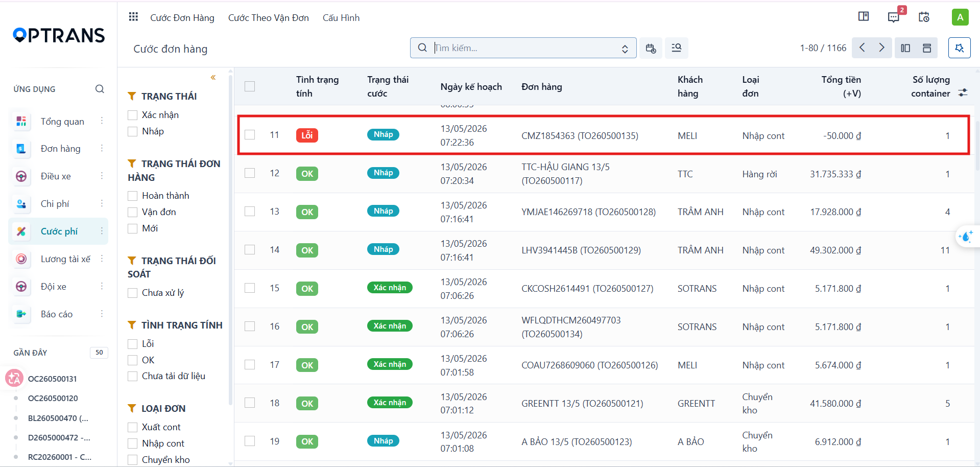Viewport: 980px width, 467px height.
Task: Select all rows using header checkbox
Action: [x=250, y=86]
